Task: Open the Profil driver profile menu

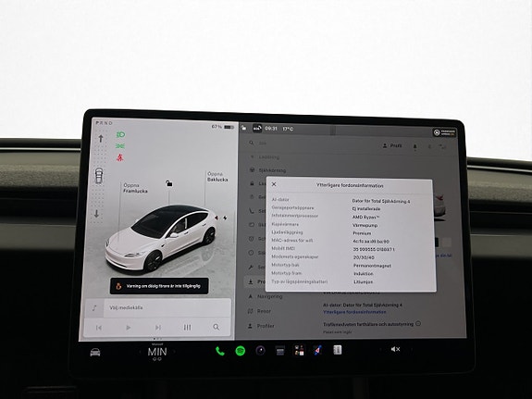Action: pos(392,145)
